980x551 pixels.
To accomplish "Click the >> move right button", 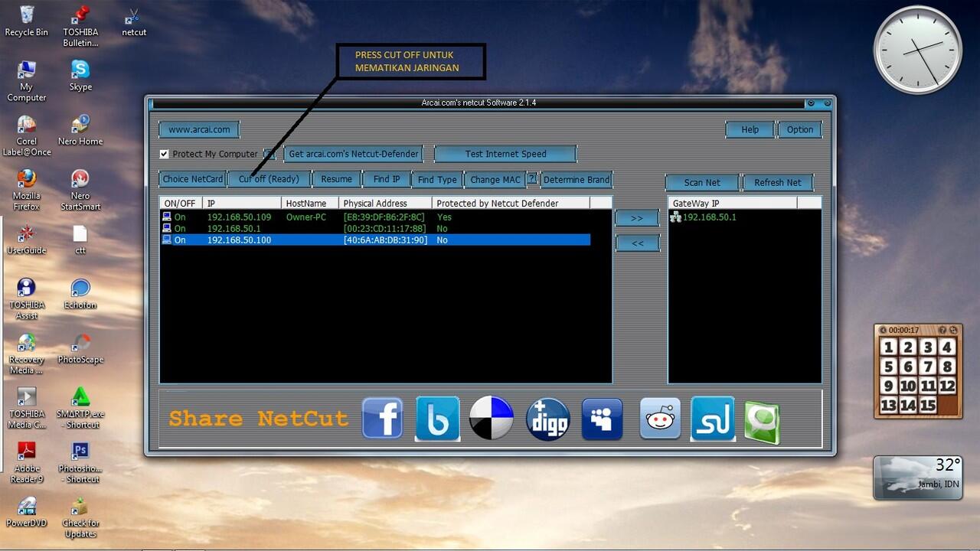I will point(637,218).
